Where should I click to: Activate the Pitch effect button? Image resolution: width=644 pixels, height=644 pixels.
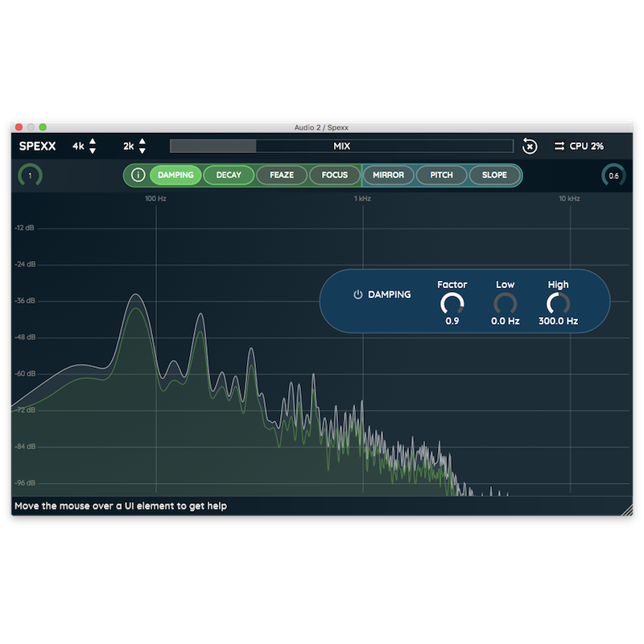(x=442, y=175)
